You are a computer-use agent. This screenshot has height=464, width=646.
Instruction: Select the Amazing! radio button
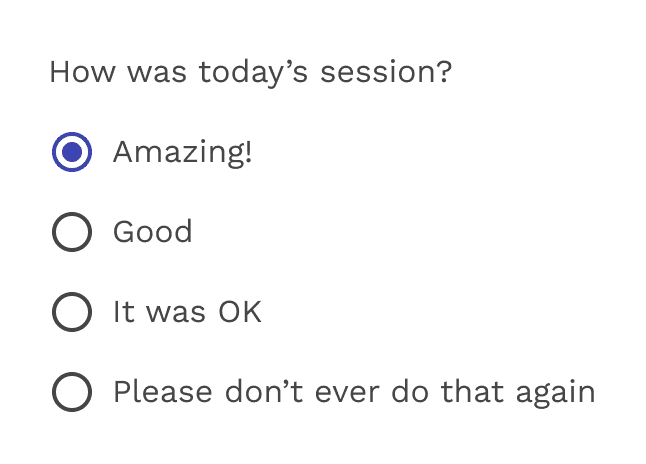(71, 153)
